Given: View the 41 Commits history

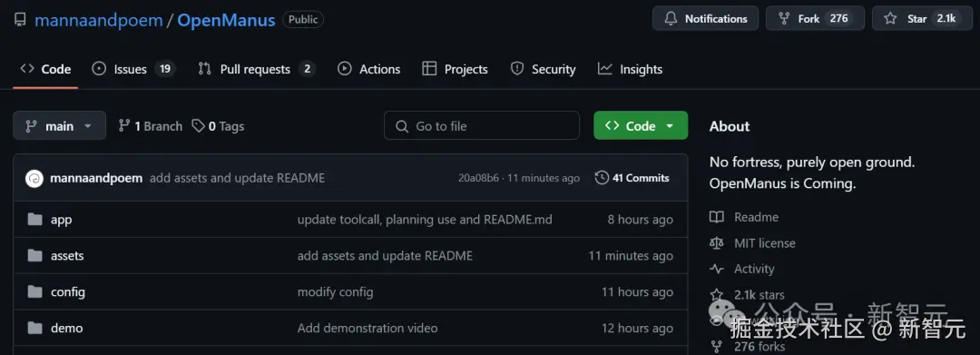Looking at the screenshot, I should (x=632, y=178).
